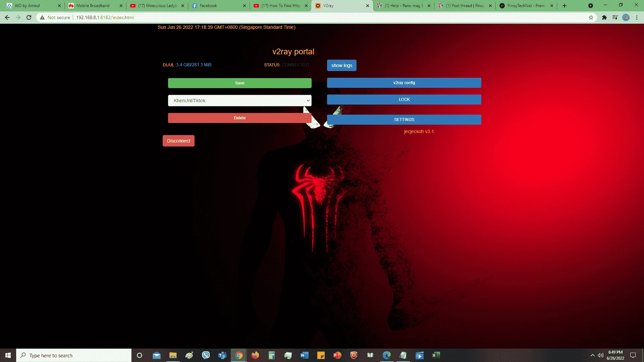Open the v2ray config button
Screen dimensions: 644x362
click(x=404, y=83)
